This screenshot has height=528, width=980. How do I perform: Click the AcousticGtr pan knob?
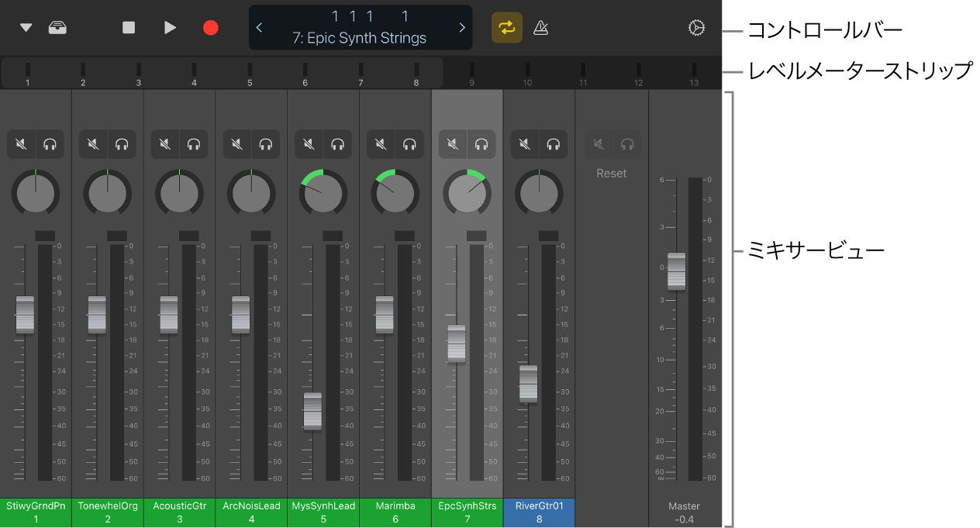(180, 192)
